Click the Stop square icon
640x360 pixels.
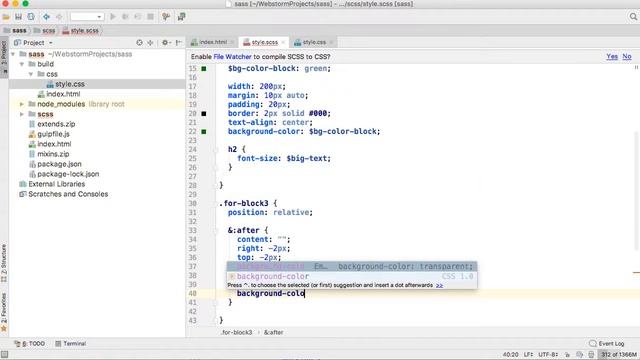(151, 17)
